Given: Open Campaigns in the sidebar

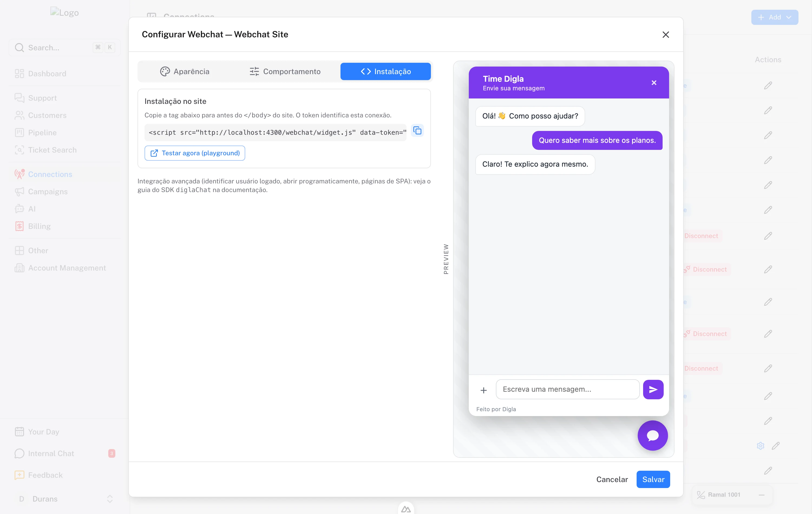Looking at the screenshot, I should 65,192.
